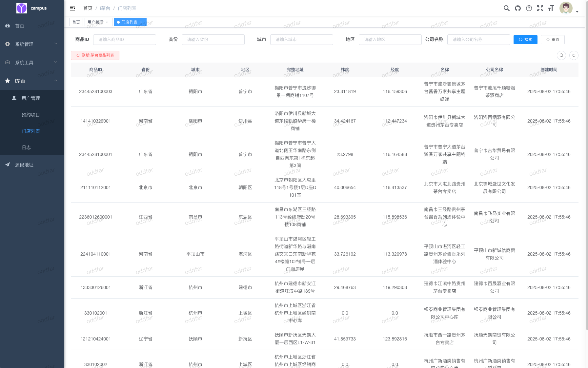The image size is (588, 368).
Task: Open 首页 in the sidebar
Action: 32,26
